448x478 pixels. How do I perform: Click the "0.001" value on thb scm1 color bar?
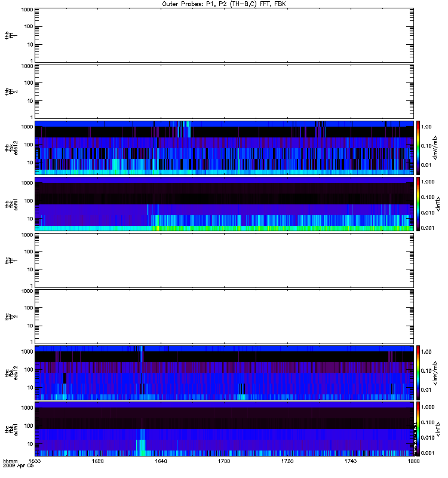(x=428, y=228)
